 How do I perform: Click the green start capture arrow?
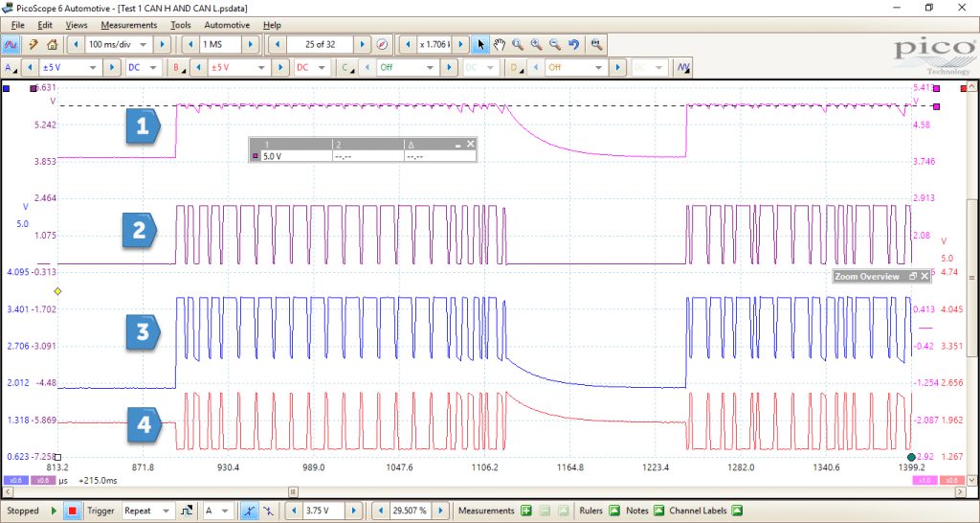(x=54, y=511)
